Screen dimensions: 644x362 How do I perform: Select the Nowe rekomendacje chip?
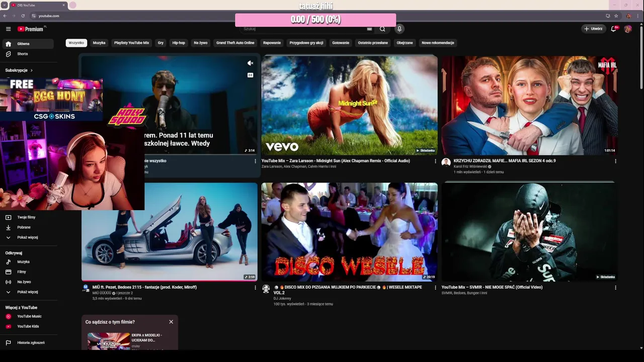(438, 43)
